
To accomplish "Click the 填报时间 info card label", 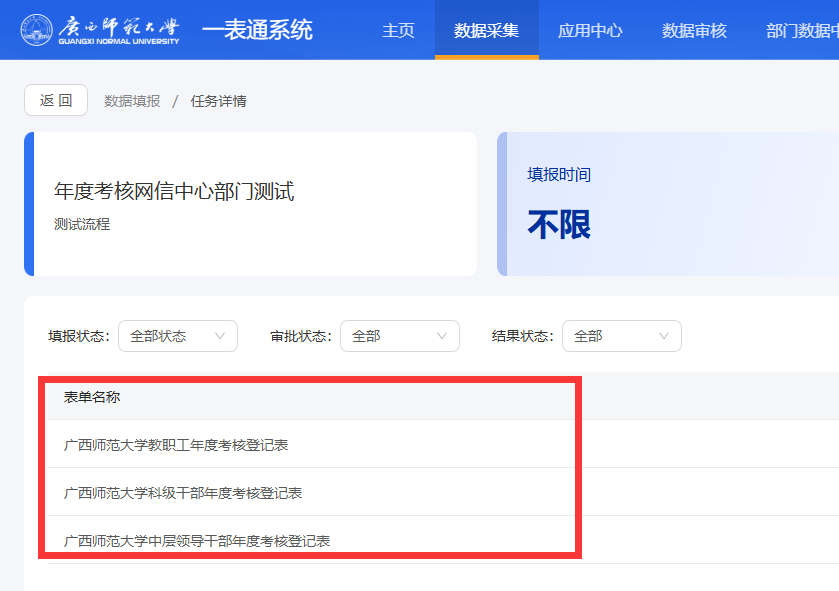I will (559, 174).
